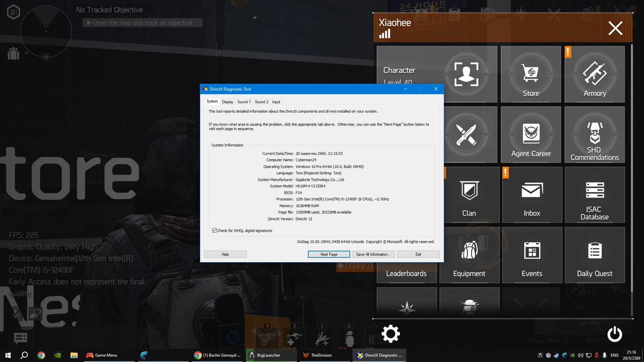
Task: Open the helmet with crosshair tile
Action: (469, 302)
